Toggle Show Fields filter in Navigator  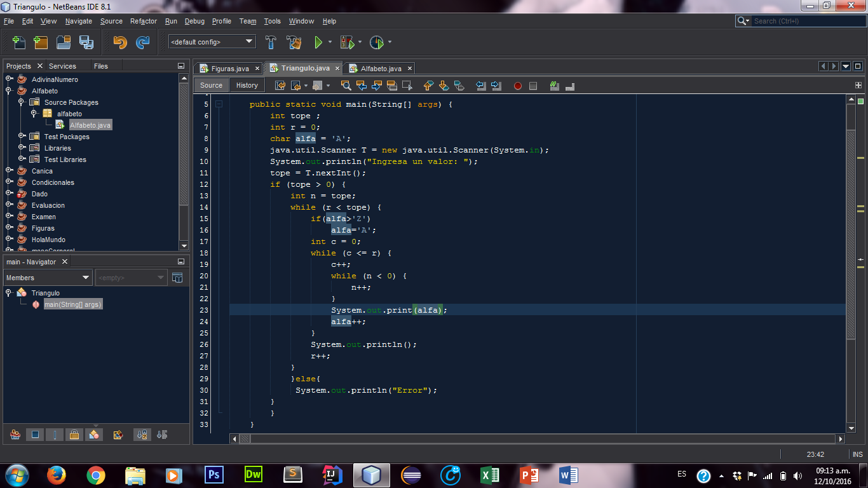tap(36, 435)
